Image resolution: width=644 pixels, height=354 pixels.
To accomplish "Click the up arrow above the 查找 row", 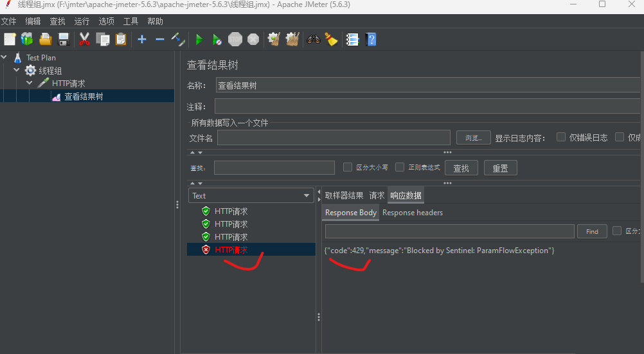I will point(192,152).
